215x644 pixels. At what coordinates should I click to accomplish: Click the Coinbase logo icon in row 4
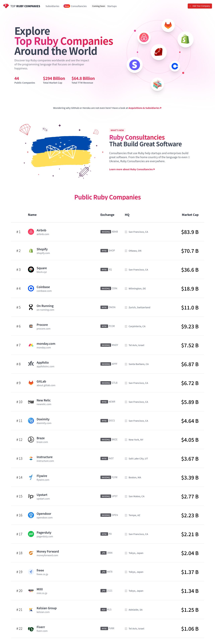click(x=31, y=289)
